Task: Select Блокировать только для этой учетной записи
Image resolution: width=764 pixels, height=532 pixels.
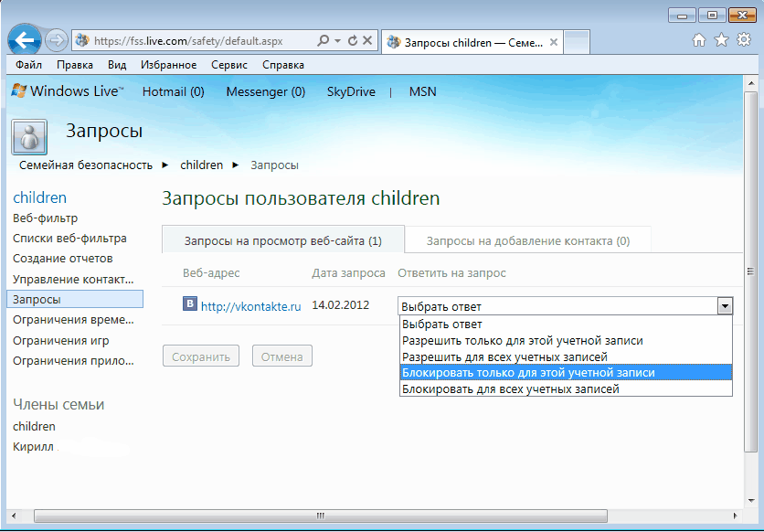Action: click(x=566, y=372)
